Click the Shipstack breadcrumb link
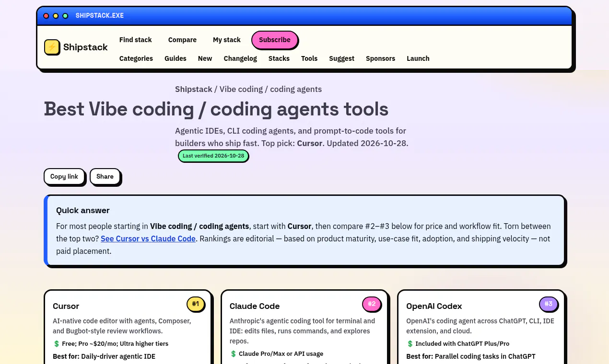Viewport: 609px width, 364px height. click(194, 89)
